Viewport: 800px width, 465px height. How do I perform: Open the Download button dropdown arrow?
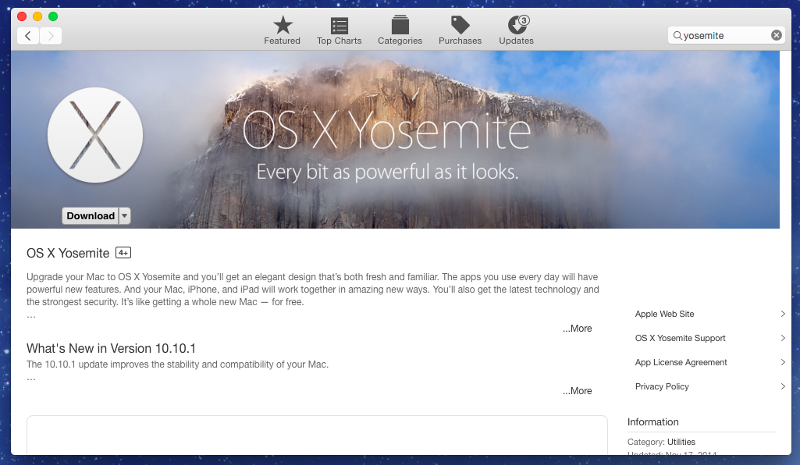tap(124, 216)
